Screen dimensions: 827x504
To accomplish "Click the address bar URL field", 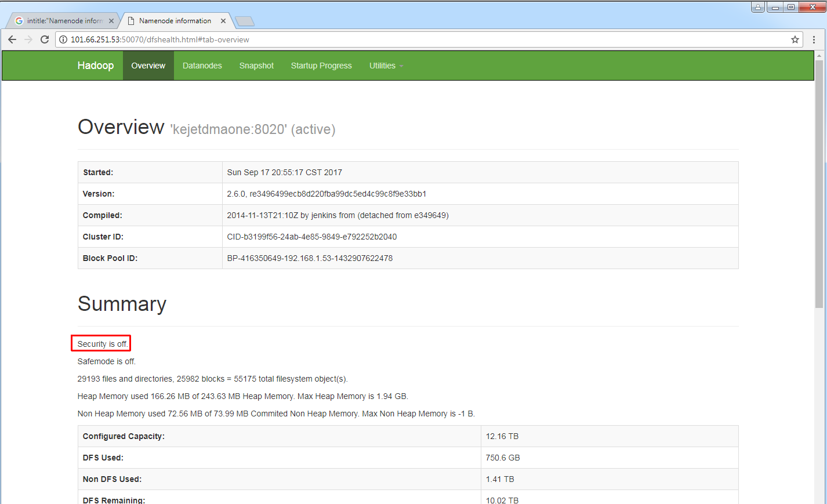I will pyautogui.click(x=429, y=39).
